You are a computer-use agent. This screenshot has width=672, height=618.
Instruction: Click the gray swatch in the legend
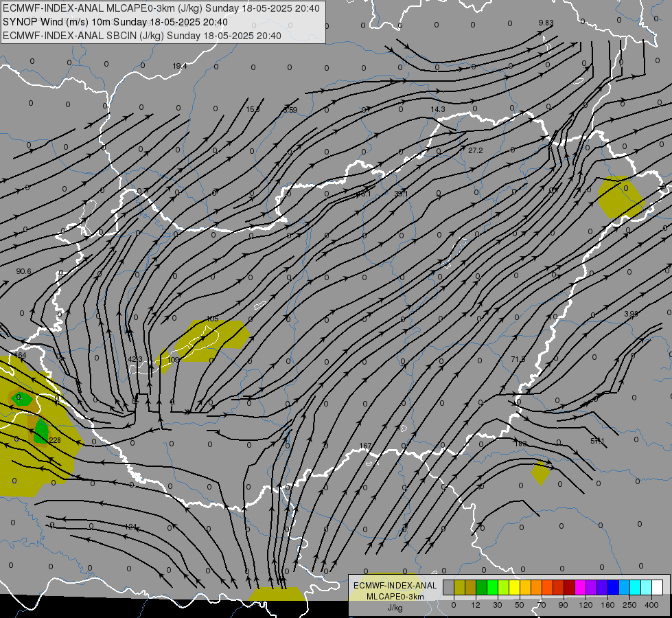pyautogui.click(x=449, y=587)
